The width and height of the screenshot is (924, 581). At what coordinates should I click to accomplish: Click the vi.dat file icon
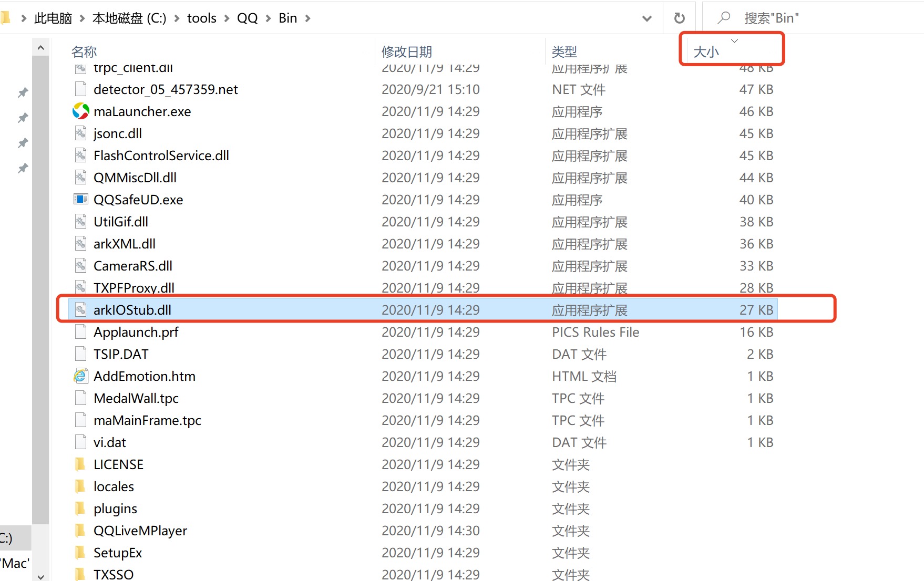(x=80, y=442)
